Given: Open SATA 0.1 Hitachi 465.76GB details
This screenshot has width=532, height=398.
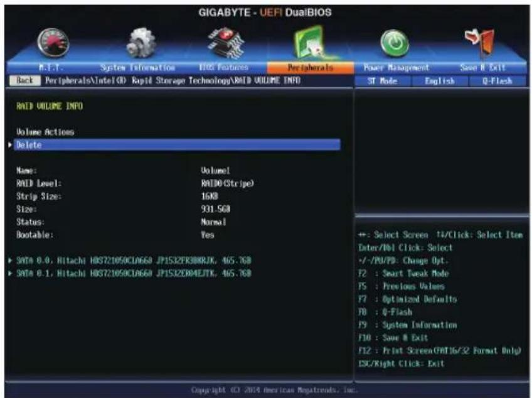Looking at the screenshot, I should coord(134,273).
